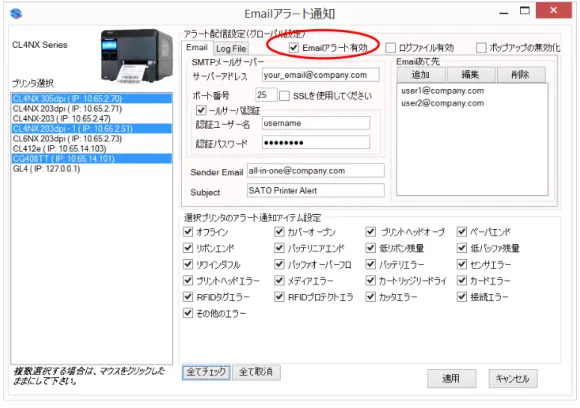Toggle the RFIDタグエラー checkbox

click(188, 297)
